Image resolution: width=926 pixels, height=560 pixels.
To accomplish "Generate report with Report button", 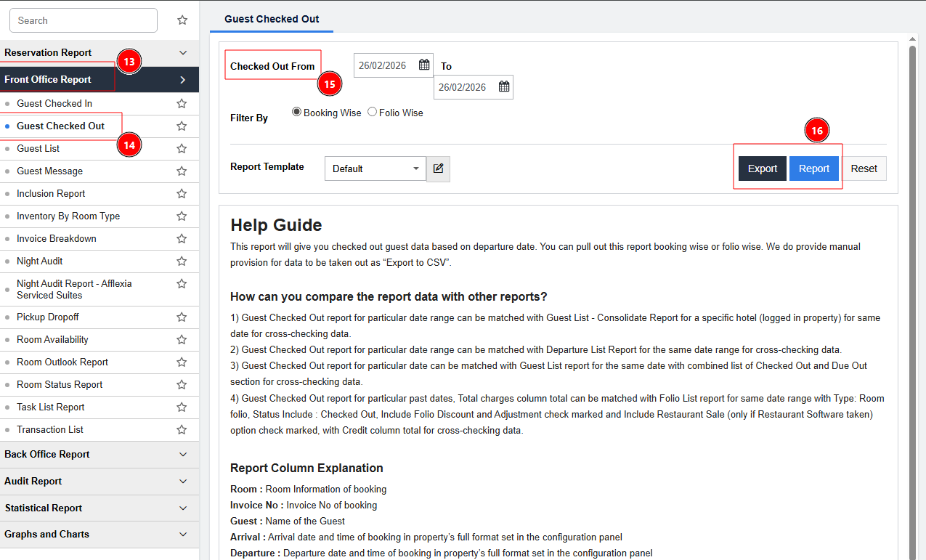I will point(814,169).
